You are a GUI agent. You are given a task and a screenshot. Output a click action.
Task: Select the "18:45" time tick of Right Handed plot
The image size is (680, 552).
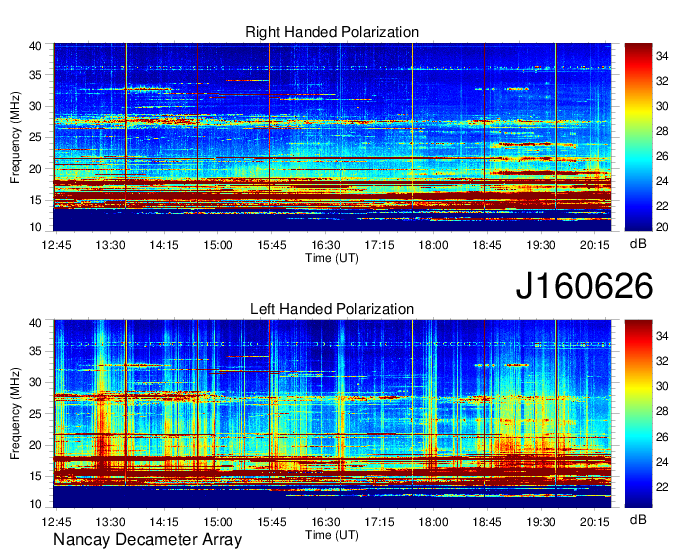coord(487,245)
